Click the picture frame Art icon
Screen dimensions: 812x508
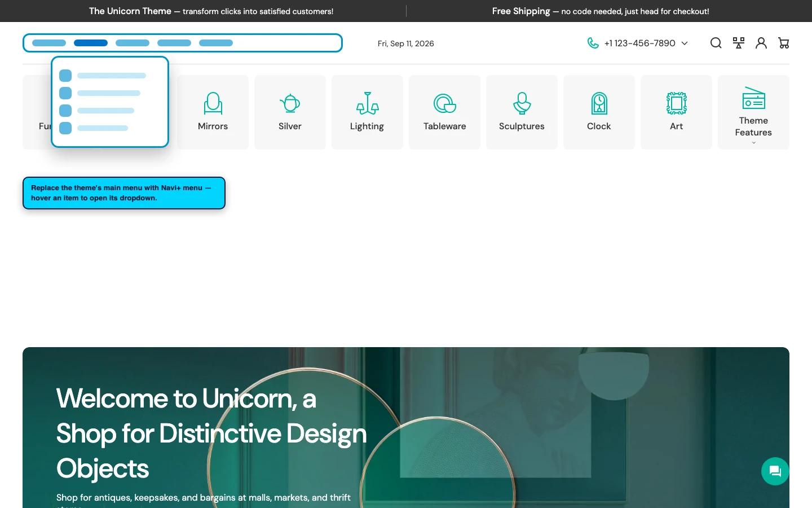(676, 103)
